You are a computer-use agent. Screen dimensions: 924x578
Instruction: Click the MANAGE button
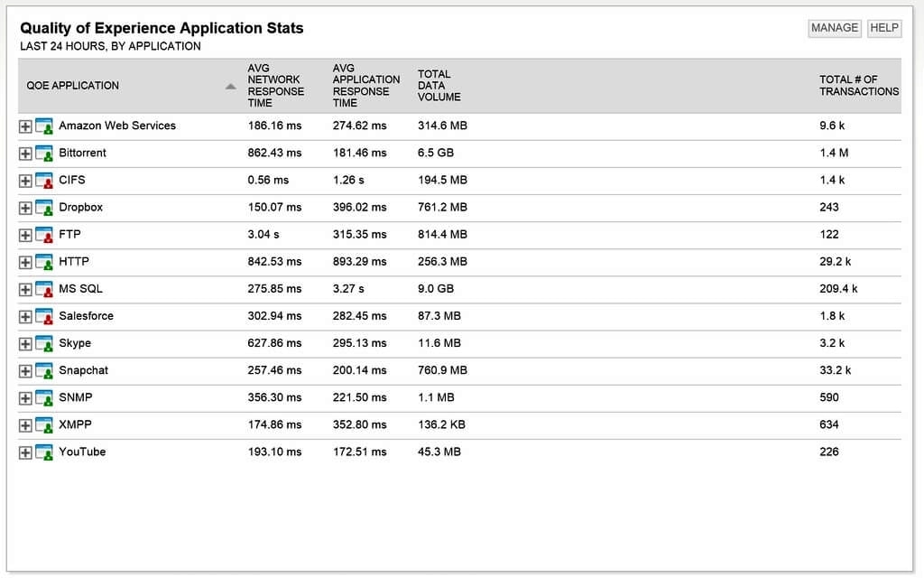(835, 28)
